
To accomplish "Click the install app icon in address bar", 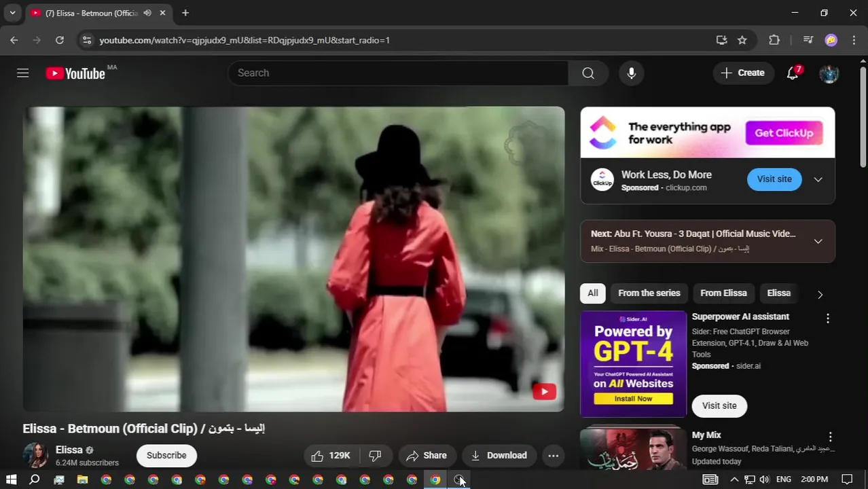I will 722,40.
